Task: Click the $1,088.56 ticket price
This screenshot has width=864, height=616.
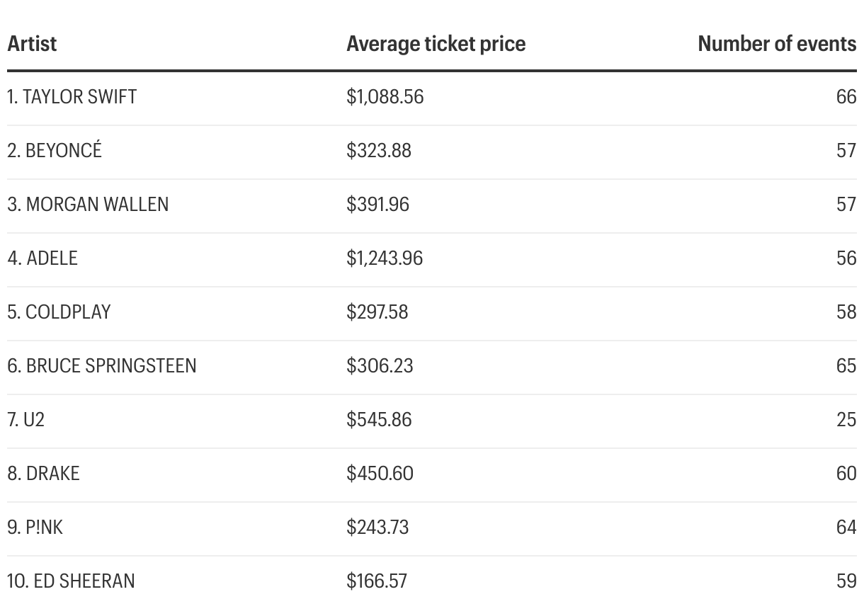Action: [x=385, y=97]
